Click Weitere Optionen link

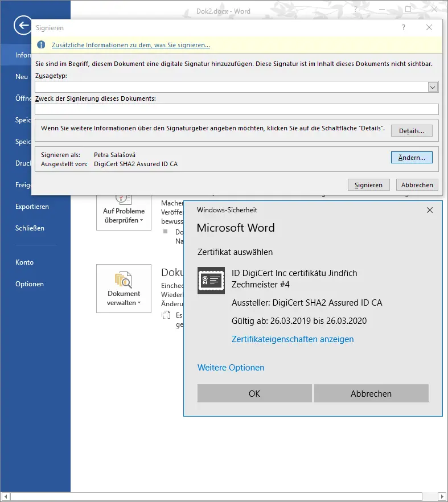pyautogui.click(x=231, y=368)
